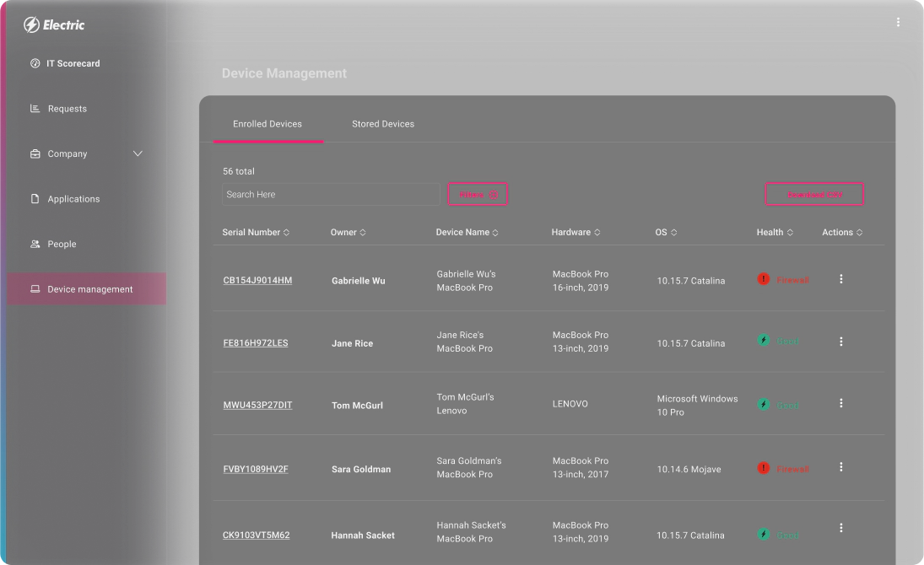Open the IT Scorecard sidebar icon

34,63
